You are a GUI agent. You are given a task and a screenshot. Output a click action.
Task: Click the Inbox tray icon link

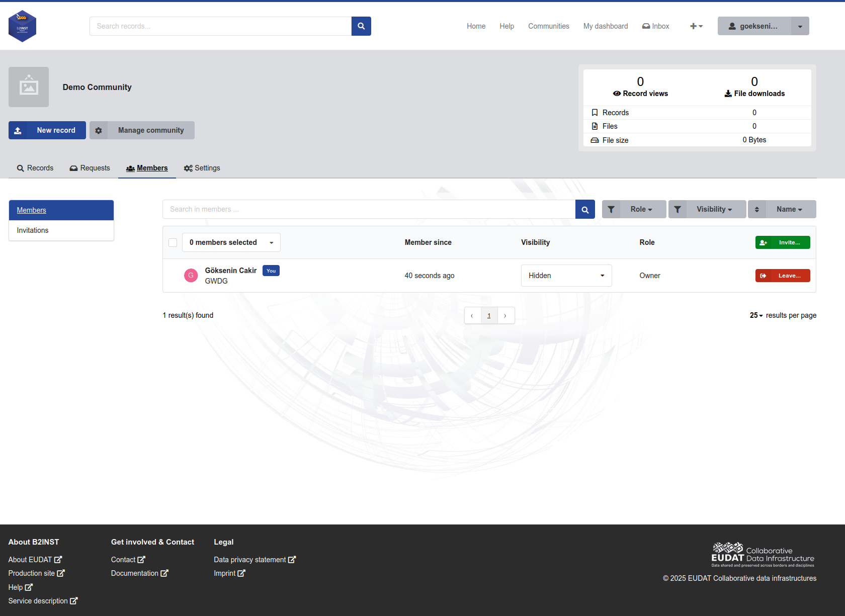[x=655, y=26]
